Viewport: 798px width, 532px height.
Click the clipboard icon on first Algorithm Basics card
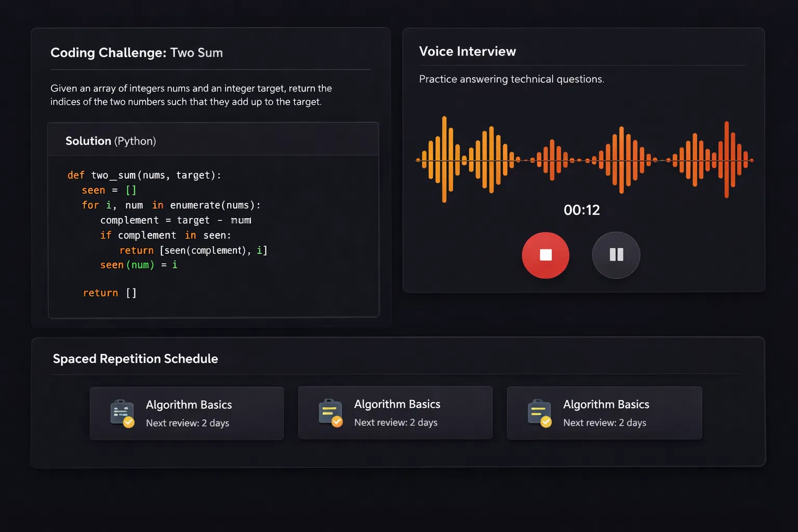(x=121, y=412)
